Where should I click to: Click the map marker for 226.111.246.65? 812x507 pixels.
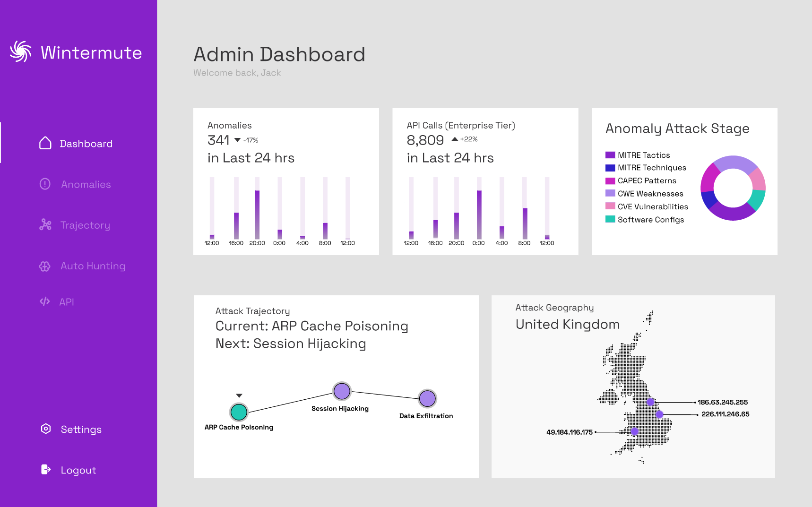click(660, 414)
